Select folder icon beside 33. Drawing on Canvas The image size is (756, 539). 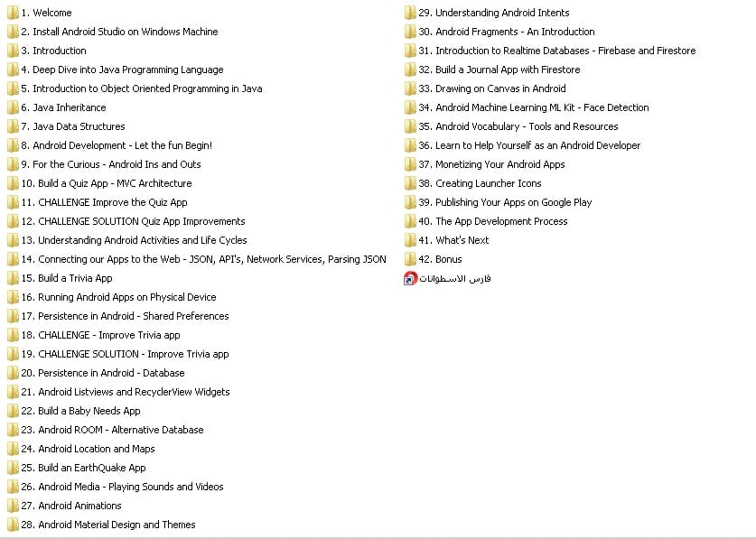(410, 88)
